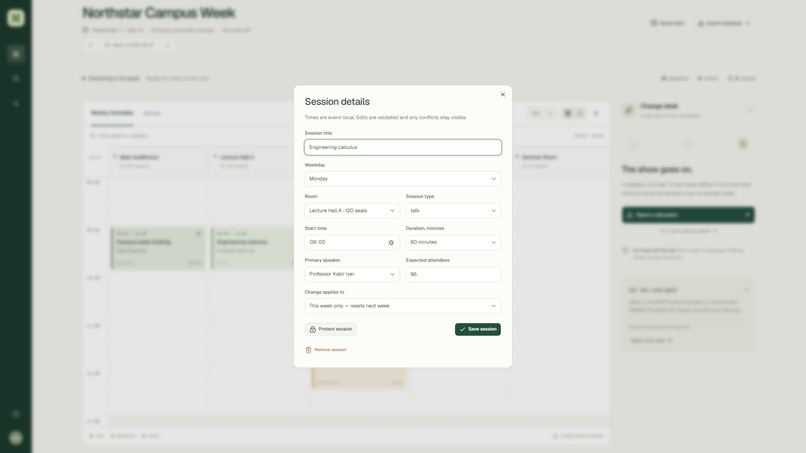Viewport: 806px width, 453px height.
Task: Click the app logo in the sidebar
Action: tap(15, 18)
